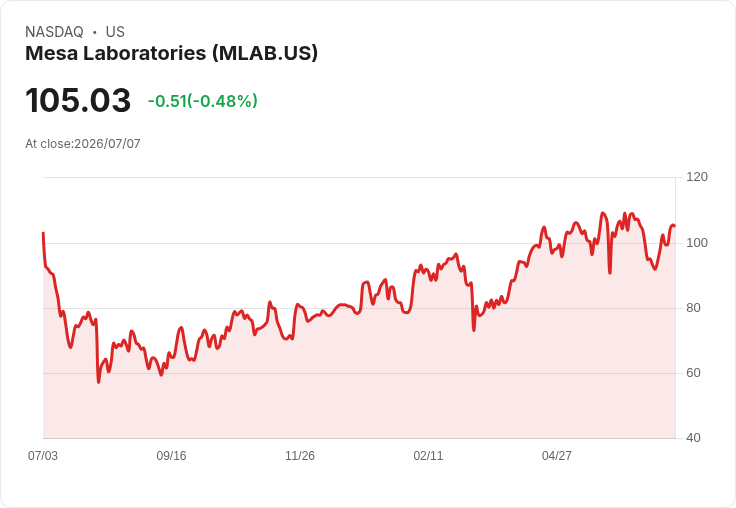
Task: Click the At close:2026/07/07 date text
Action: pos(83,144)
